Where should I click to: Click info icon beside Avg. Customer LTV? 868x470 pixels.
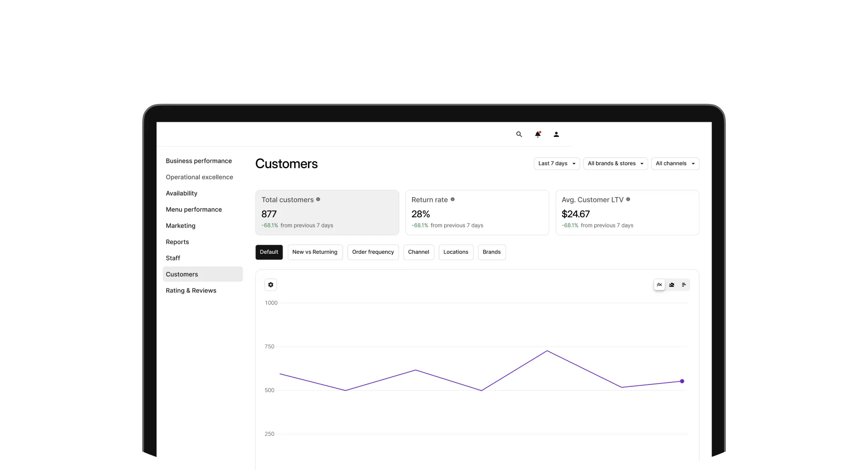coord(628,200)
